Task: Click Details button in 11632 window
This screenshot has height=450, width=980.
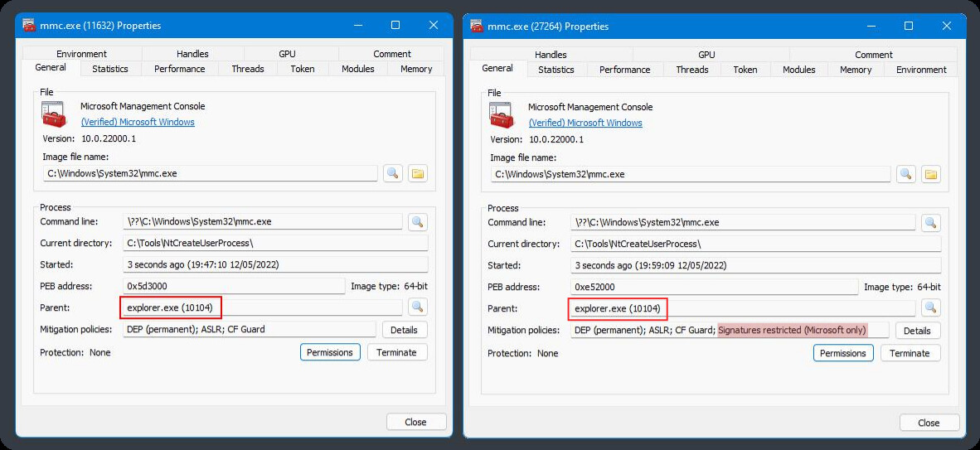Action: (405, 329)
